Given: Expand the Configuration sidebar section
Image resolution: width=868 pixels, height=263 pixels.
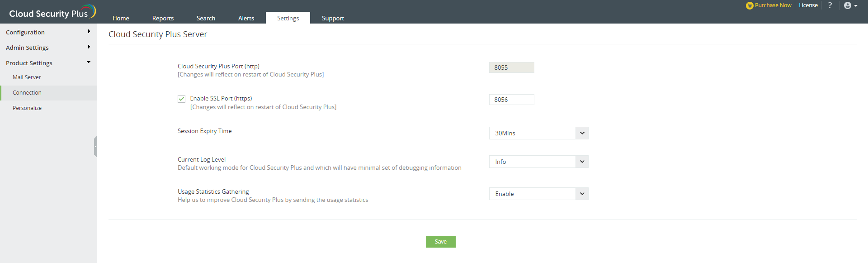Looking at the screenshot, I should (x=48, y=32).
